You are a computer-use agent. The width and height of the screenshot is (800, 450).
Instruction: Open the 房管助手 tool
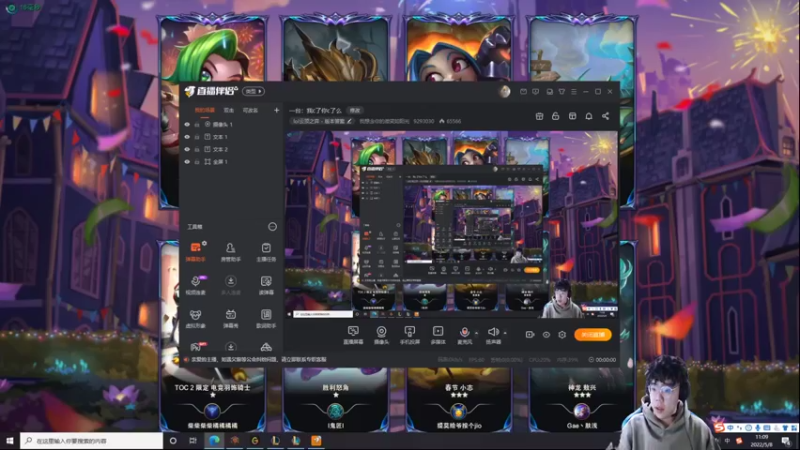tap(231, 252)
